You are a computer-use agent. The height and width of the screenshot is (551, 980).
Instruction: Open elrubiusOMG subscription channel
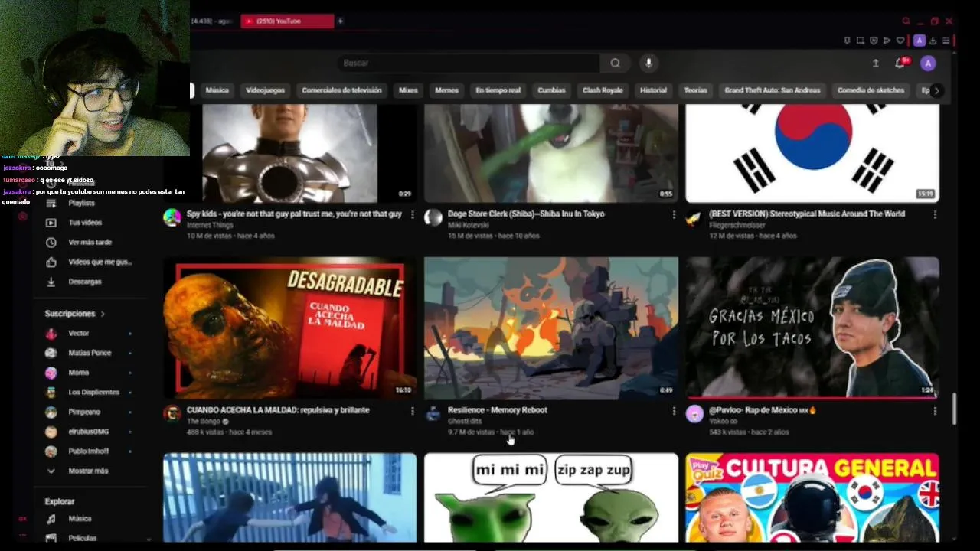[88, 432]
